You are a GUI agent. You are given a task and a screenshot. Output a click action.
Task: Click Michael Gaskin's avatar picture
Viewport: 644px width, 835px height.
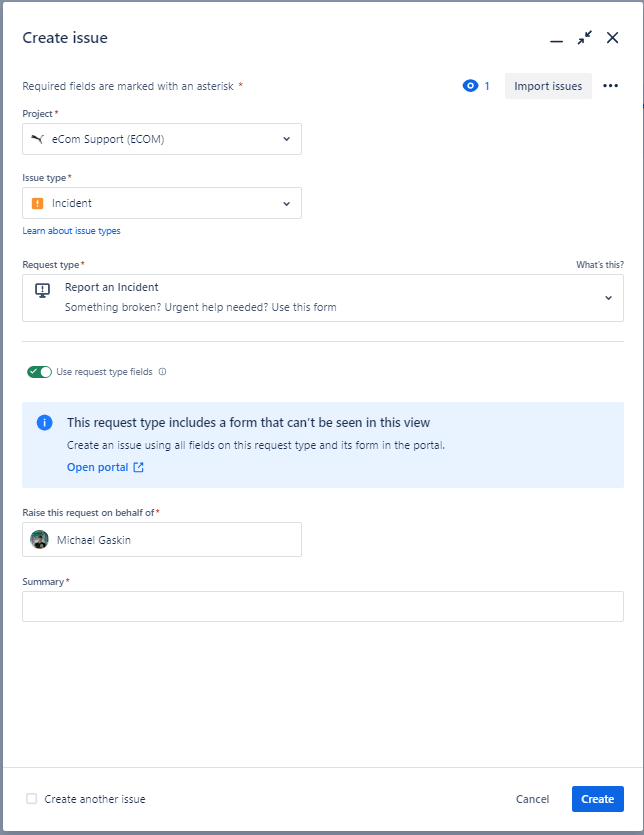point(39,539)
